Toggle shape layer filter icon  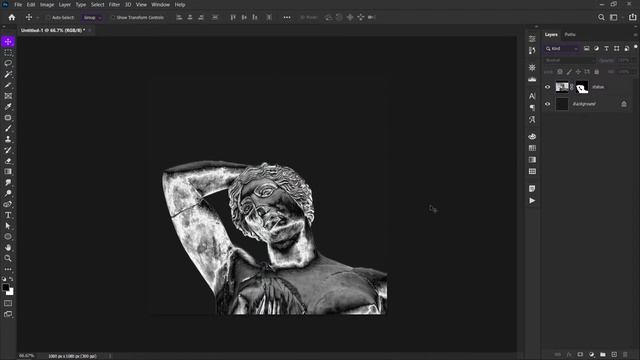pos(617,49)
